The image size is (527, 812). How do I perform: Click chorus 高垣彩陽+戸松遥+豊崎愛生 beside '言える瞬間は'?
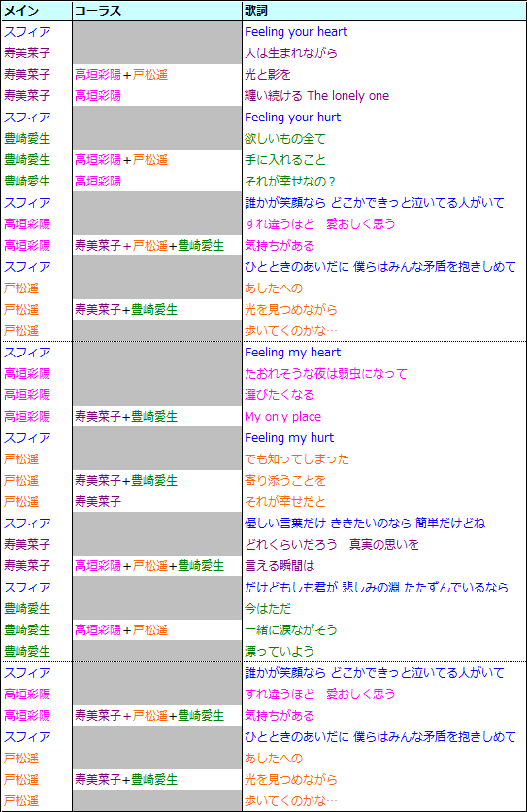coord(149,566)
